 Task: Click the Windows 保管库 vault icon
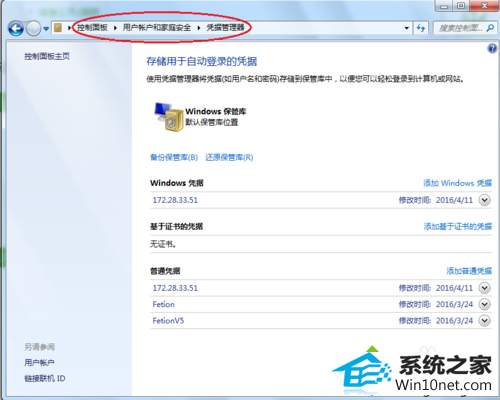[169, 117]
